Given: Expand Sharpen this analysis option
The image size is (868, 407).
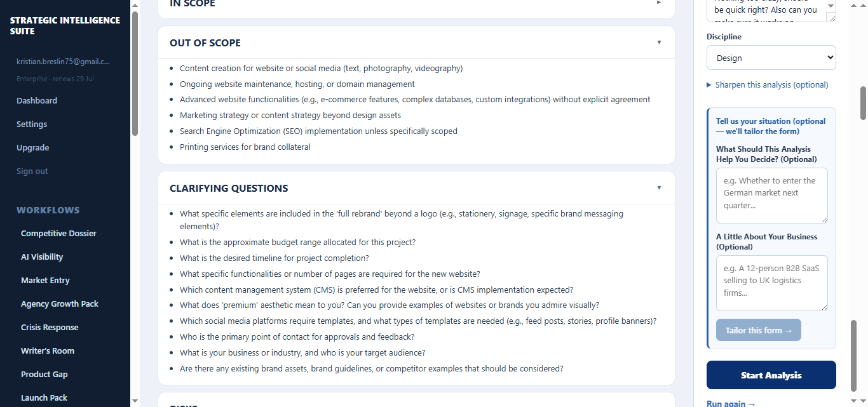Looking at the screenshot, I should pos(767,84).
